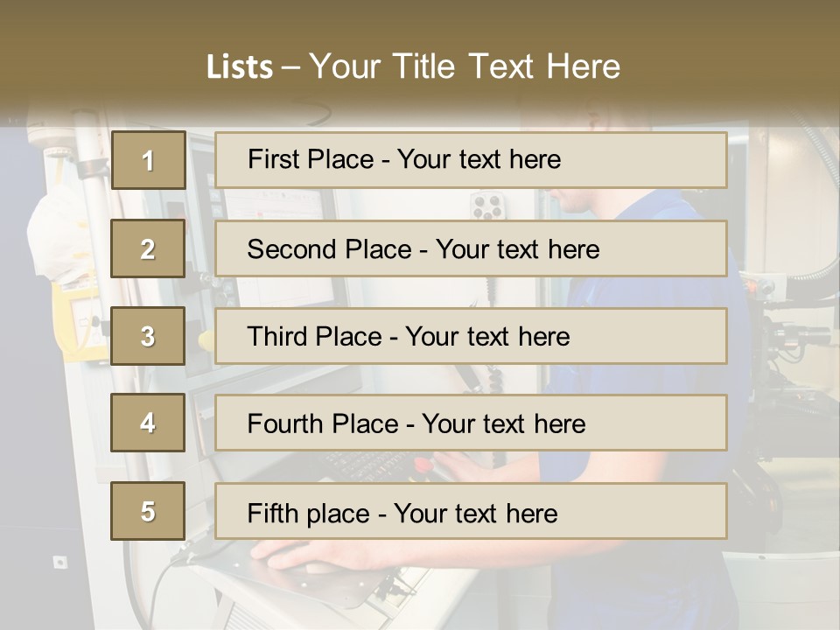Click the bold word Lists
Viewport: 840px width, 630px height.
tap(240, 67)
